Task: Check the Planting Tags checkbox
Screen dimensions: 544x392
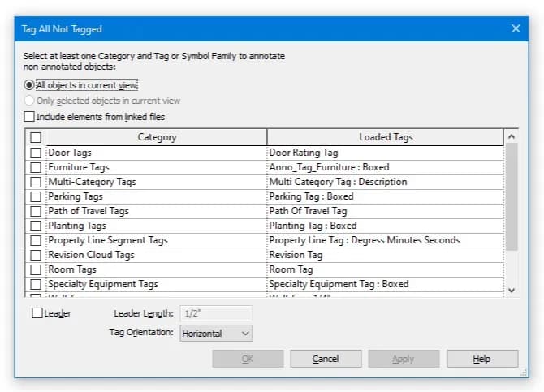Action: [x=36, y=226]
